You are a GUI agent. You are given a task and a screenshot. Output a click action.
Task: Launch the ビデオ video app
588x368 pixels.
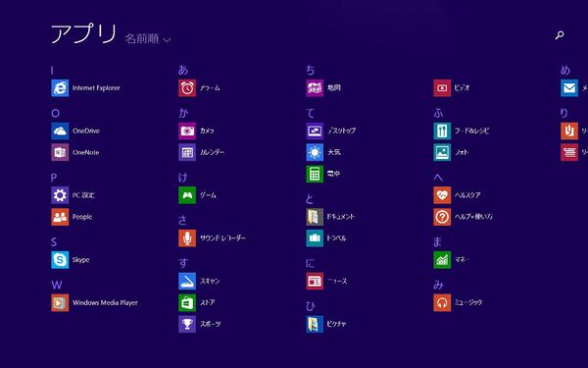(452, 88)
